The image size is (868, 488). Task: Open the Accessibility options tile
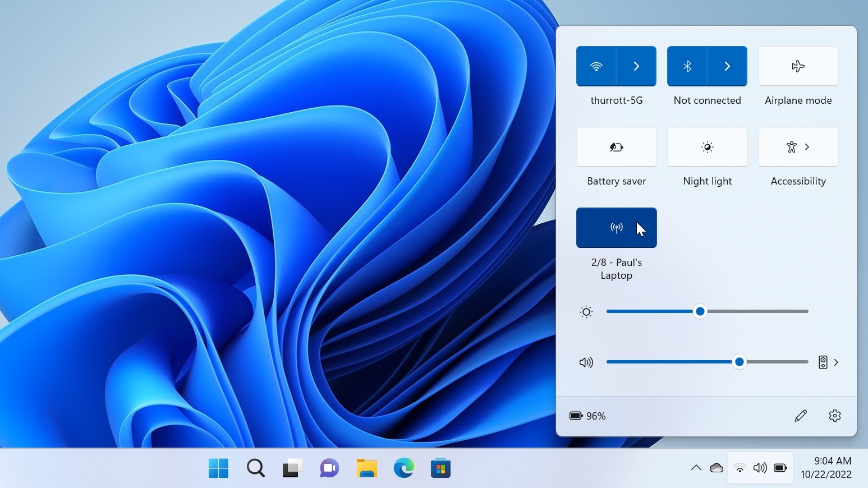coord(798,147)
